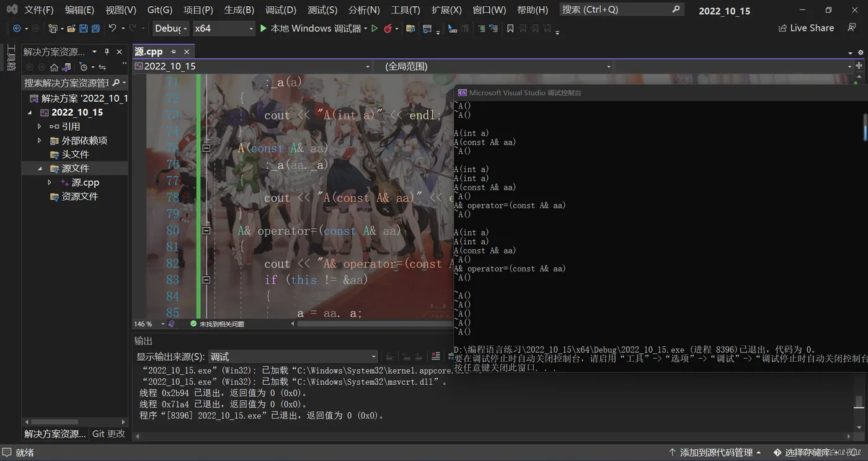The image size is (868, 461).
Task: Close the Solution Explorer panel
Action: (120, 52)
